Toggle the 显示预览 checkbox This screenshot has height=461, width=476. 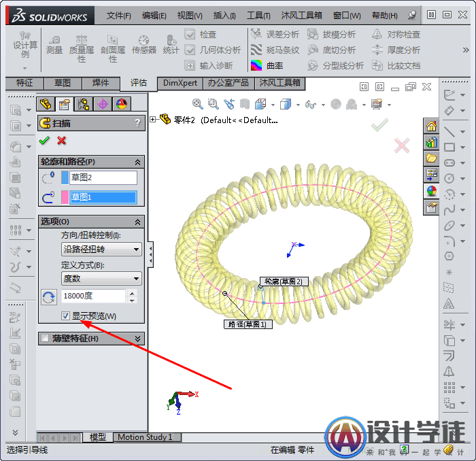pyautogui.click(x=65, y=316)
